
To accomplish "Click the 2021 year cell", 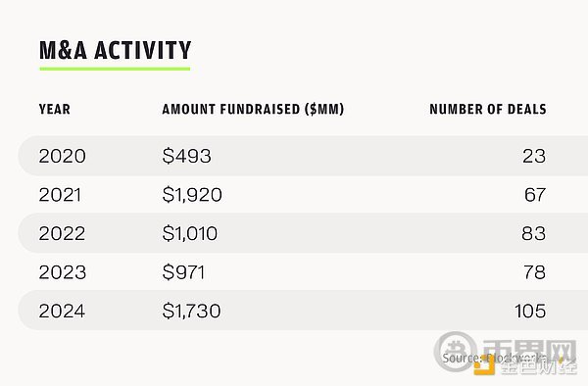I will click(x=60, y=195).
